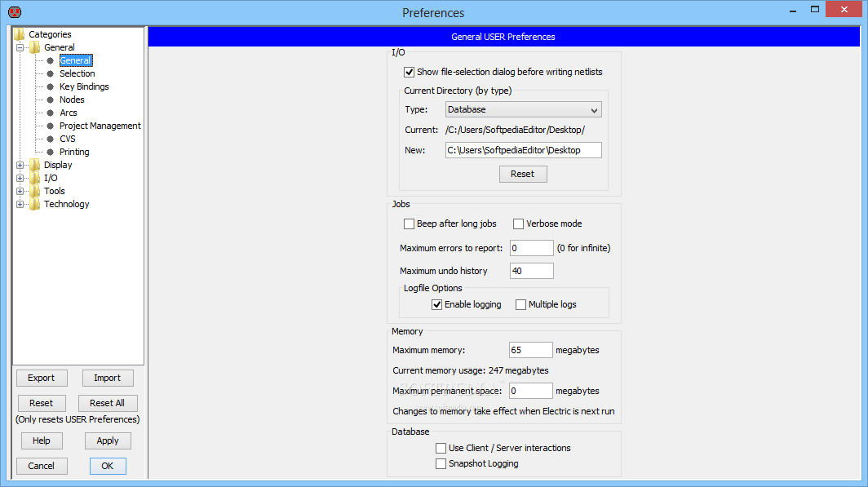
Task: Open Nodes preferences
Action: click(72, 100)
